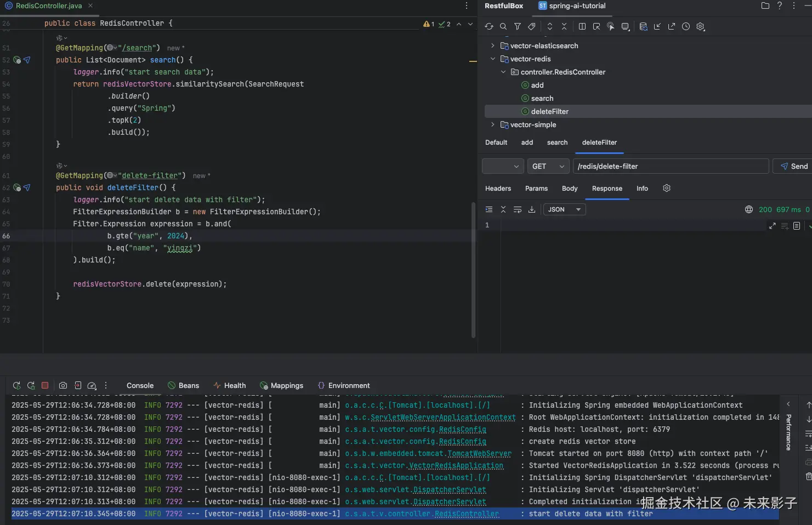Stop the running application with red square
812x525 pixels.
coord(46,385)
